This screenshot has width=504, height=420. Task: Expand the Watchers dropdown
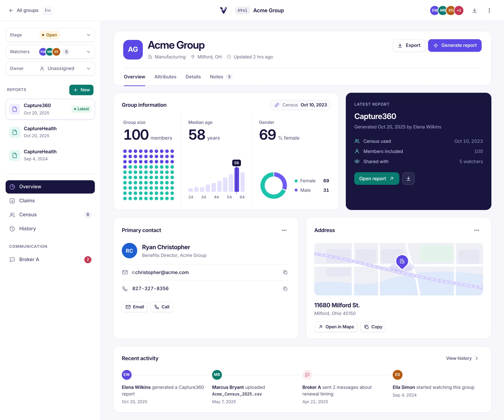[50, 52]
